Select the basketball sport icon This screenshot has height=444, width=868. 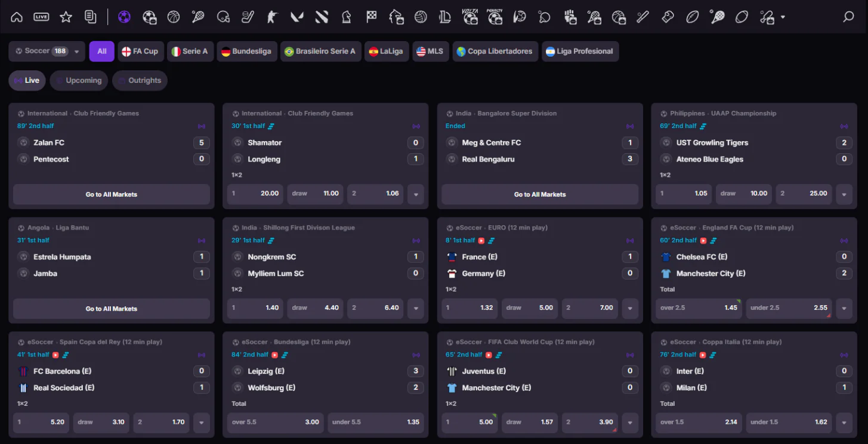point(174,17)
